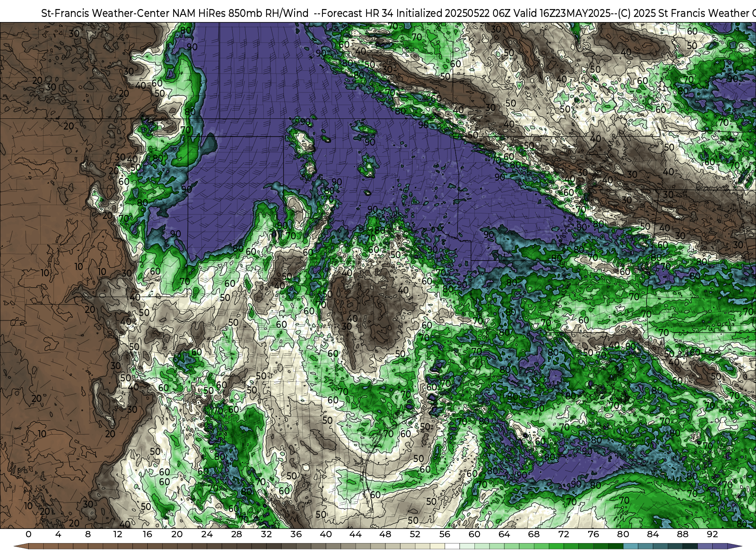Click the '28' label on the colorbar scale

tap(237, 534)
